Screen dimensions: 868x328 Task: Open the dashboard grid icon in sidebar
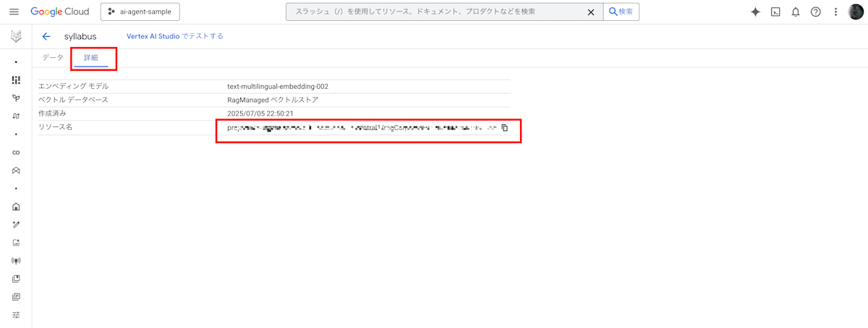(x=16, y=80)
